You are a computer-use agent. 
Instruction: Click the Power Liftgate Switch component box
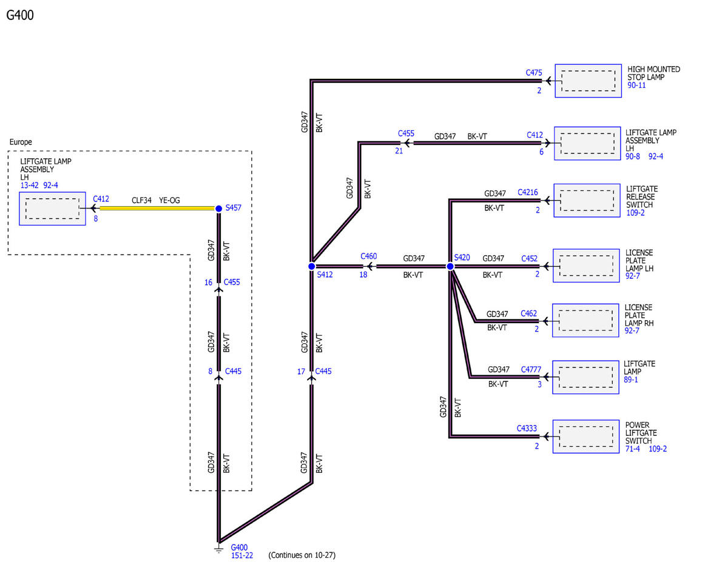[585, 437]
